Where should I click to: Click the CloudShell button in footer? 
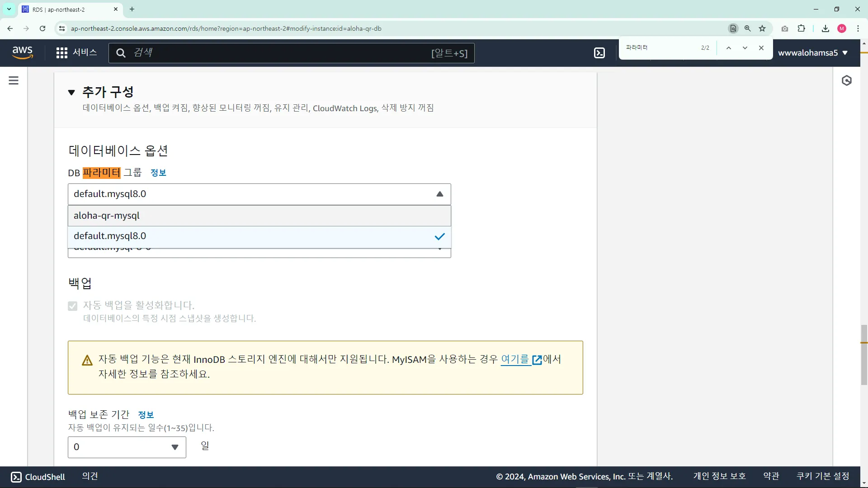pyautogui.click(x=38, y=477)
